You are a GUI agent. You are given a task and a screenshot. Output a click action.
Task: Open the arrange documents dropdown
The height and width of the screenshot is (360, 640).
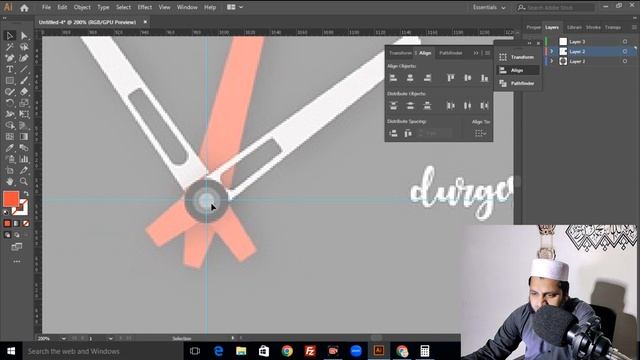coord(235,7)
